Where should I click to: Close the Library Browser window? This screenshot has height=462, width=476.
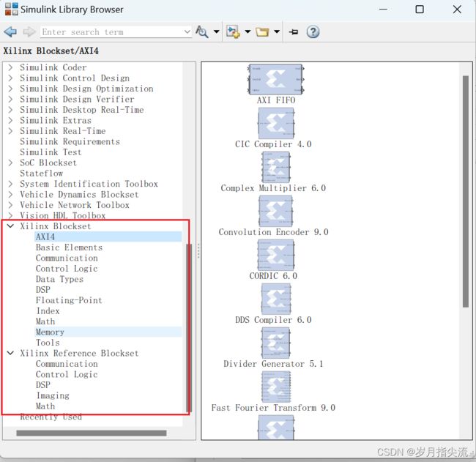(457, 10)
